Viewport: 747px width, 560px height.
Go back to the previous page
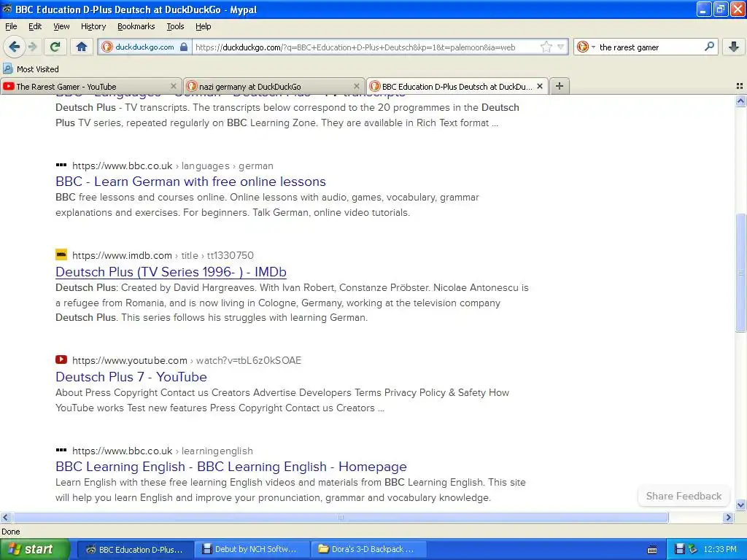pos(14,47)
